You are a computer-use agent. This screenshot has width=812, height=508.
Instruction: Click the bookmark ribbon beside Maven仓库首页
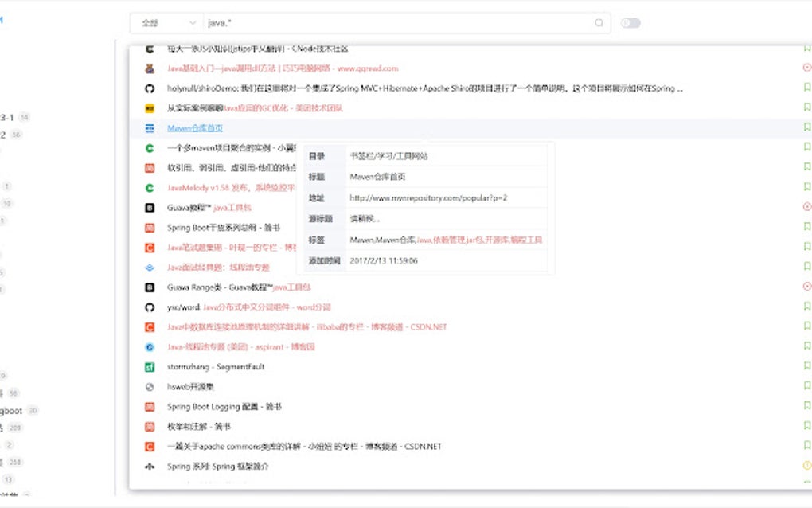807,128
